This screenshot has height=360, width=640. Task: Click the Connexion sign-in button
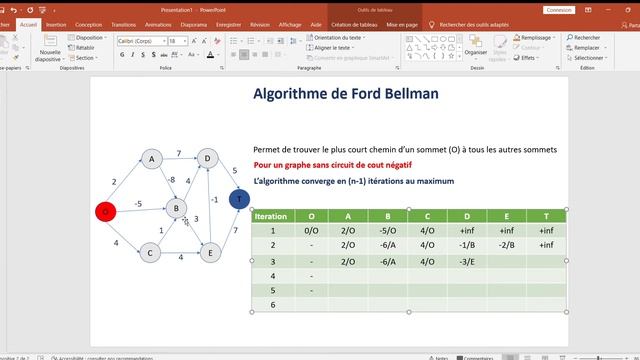click(559, 10)
